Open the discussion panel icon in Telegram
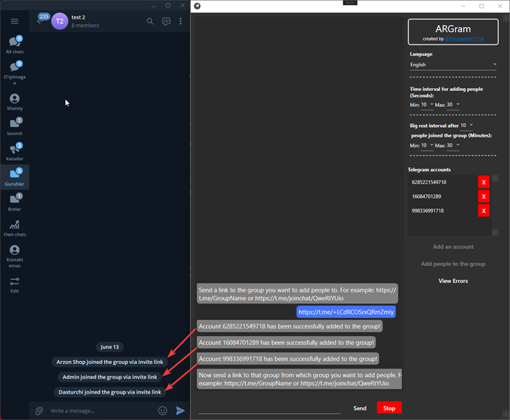 click(167, 22)
